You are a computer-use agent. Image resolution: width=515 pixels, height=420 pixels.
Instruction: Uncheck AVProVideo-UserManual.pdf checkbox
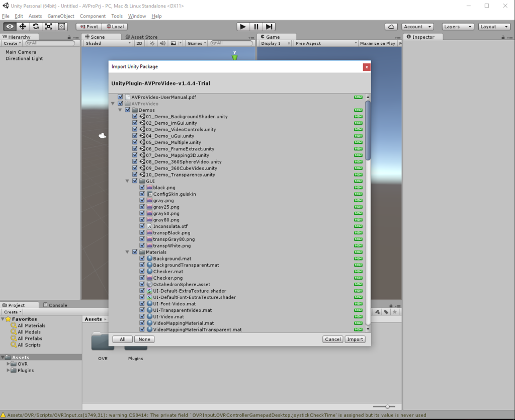click(x=120, y=97)
